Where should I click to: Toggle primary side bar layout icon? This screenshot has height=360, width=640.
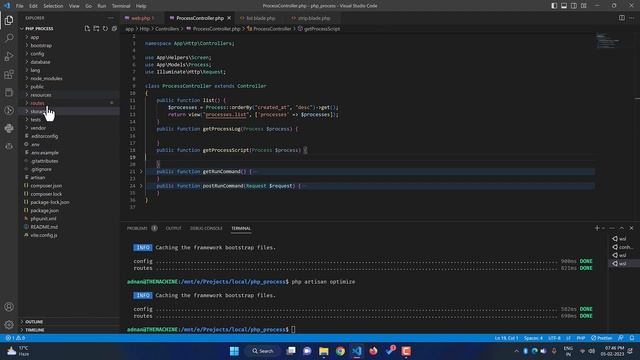point(554,6)
